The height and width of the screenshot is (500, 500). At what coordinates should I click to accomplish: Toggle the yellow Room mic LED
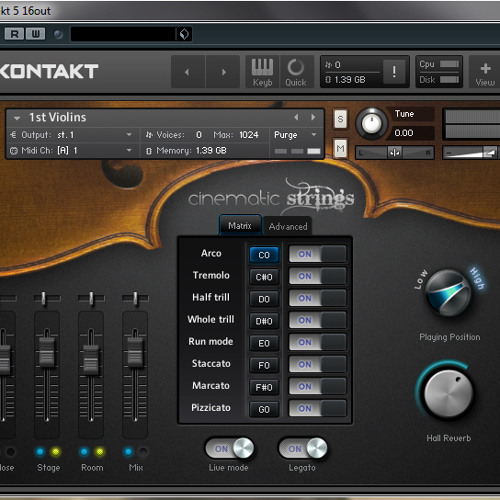pyautogui.click(x=100, y=452)
